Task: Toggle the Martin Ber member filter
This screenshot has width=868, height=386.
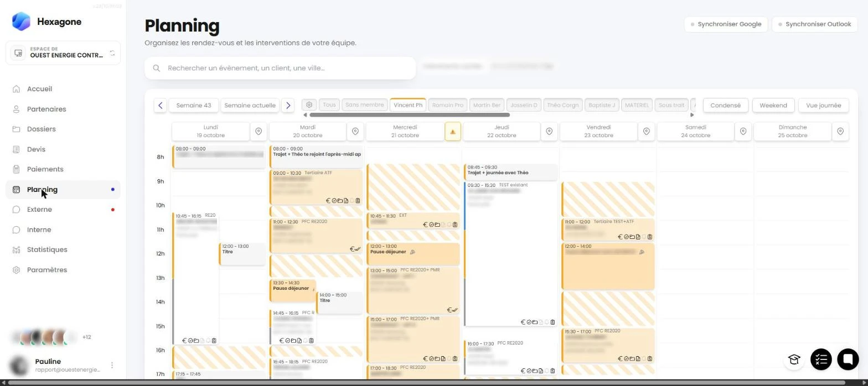Action: [487, 105]
